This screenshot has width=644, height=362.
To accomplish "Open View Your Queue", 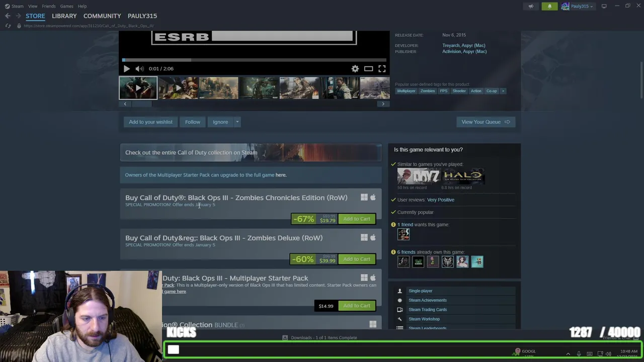I will click(486, 122).
